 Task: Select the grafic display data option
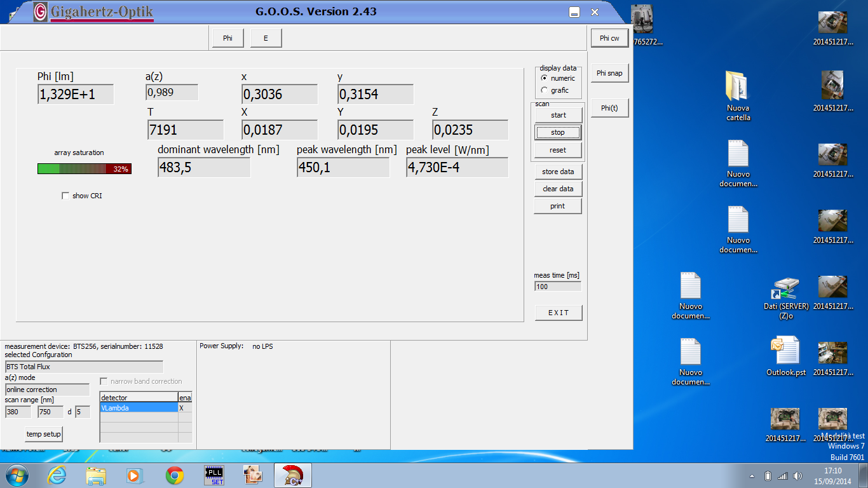coord(545,90)
